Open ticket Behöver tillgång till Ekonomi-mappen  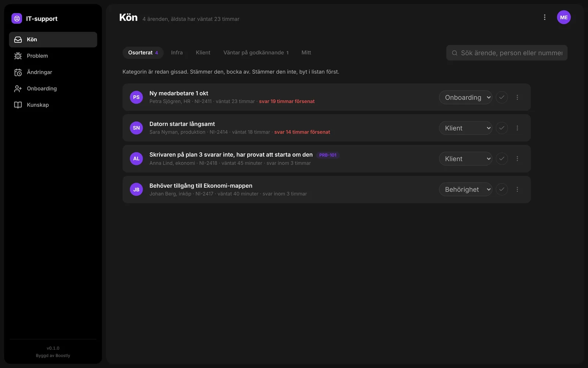tap(201, 186)
